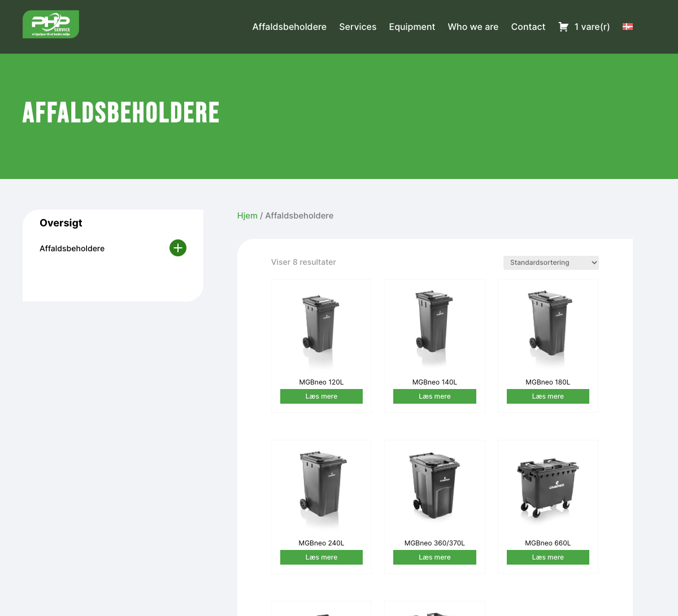Open Affaldsbeholdere in the top menu
This screenshot has width=678, height=616.
coord(289,27)
